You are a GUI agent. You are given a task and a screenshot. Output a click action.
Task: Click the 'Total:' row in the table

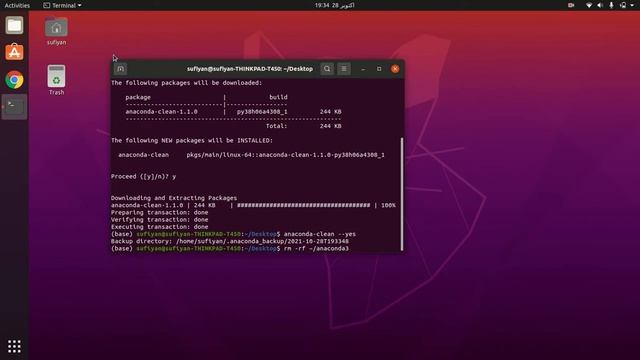tap(303, 126)
